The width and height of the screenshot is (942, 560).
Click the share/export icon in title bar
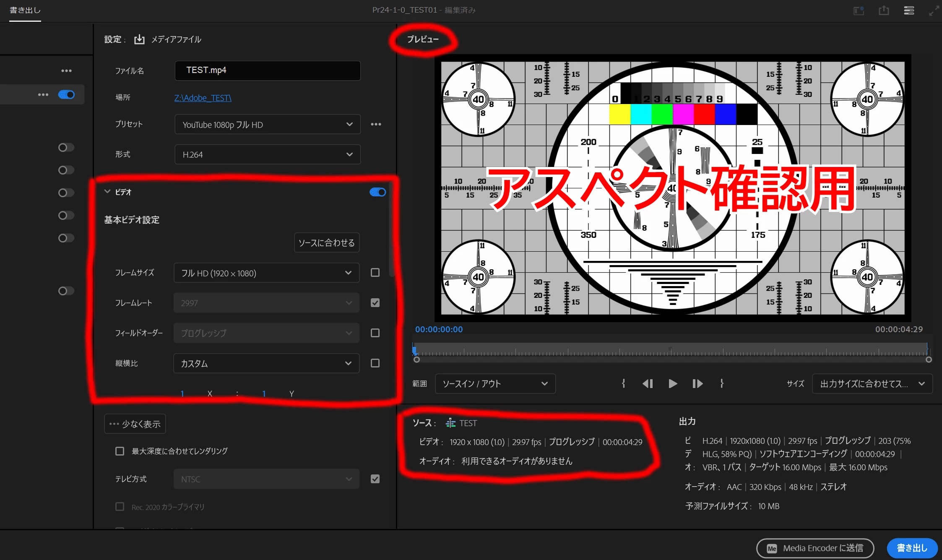click(884, 10)
